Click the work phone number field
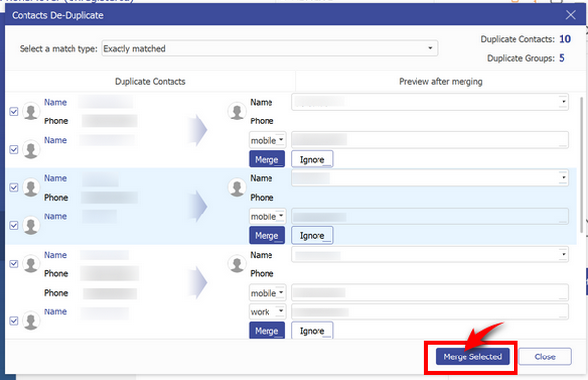The height and width of the screenshot is (380, 588). click(x=430, y=311)
